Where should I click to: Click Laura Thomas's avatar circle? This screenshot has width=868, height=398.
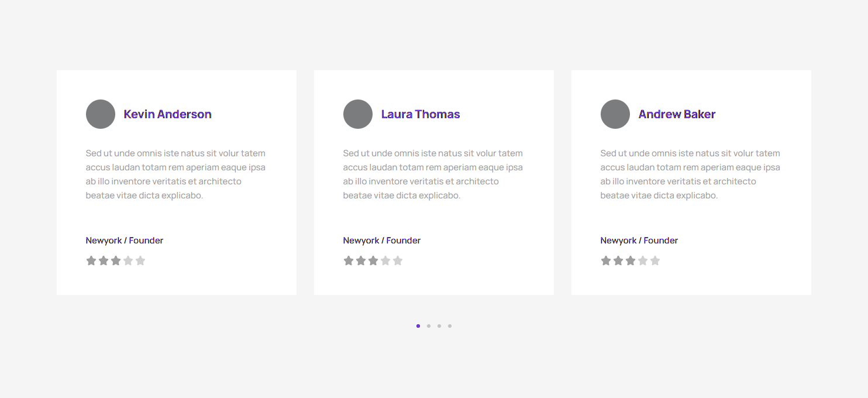point(358,114)
